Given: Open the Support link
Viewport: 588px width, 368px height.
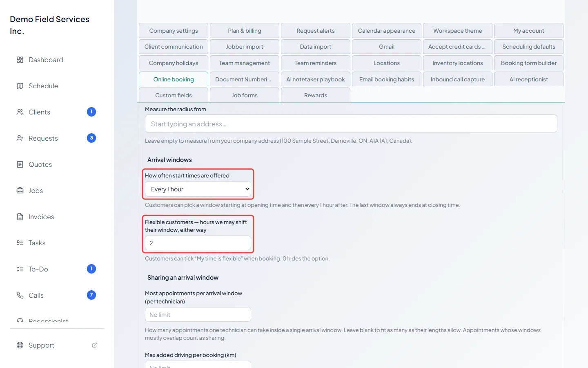Looking at the screenshot, I should [x=57, y=345].
